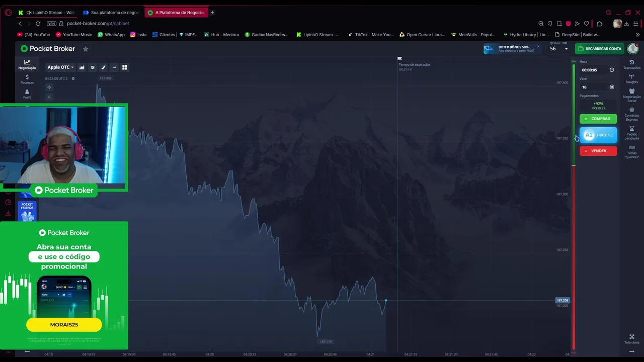Open the DeepSite bookmark
644x362 pixels.
click(578, 35)
